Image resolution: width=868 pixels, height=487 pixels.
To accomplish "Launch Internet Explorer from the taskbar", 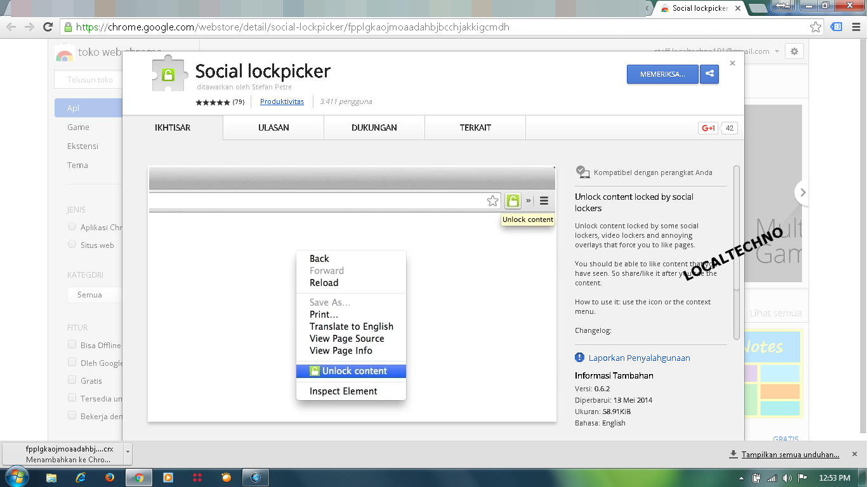I will click(x=81, y=477).
